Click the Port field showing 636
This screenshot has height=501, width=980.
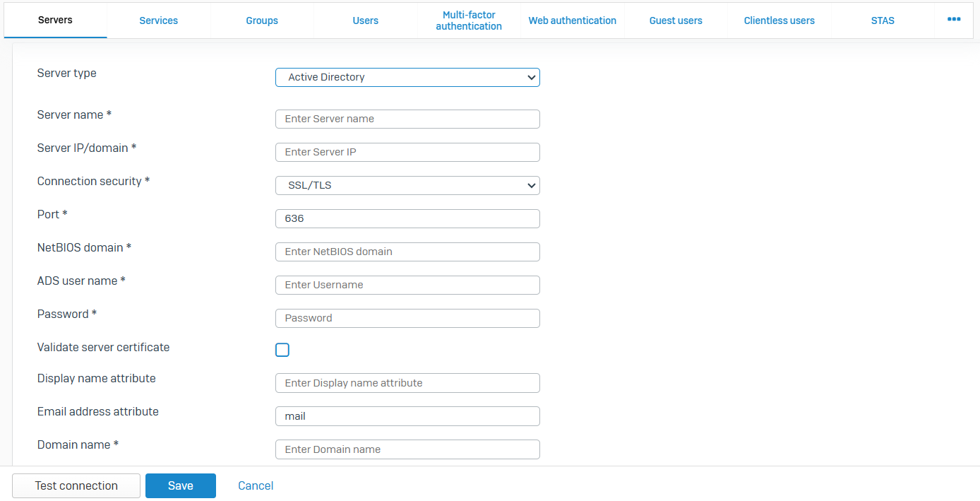[x=407, y=218]
